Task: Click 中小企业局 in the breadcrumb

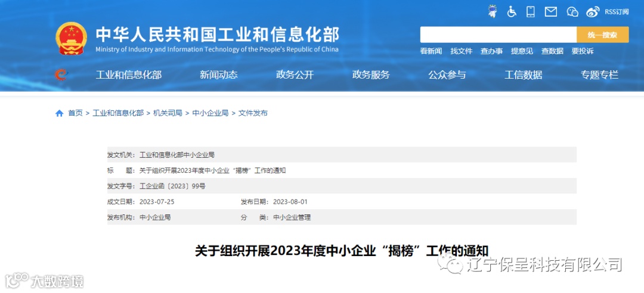Action: click(210, 113)
